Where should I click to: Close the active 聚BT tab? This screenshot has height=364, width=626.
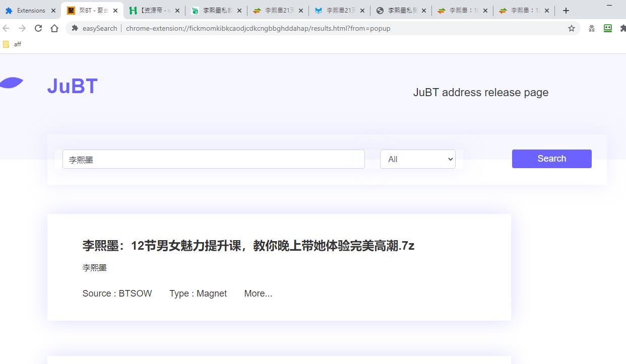coord(115,10)
